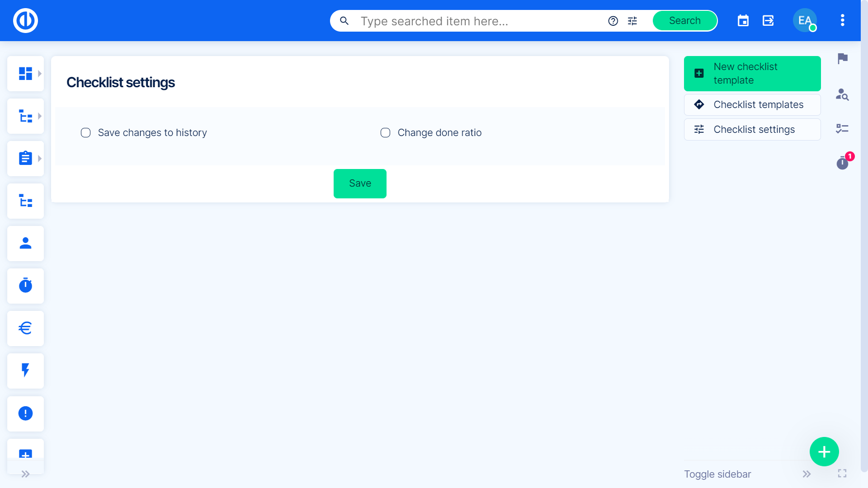Open the Easy Project logo home
The height and width of the screenshot is (488, 868).
tap(25, 20)
